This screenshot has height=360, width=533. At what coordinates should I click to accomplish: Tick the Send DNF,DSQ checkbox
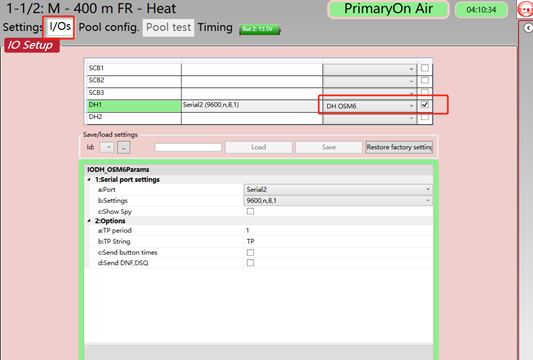pyautogui.click(x=250, y=263)
